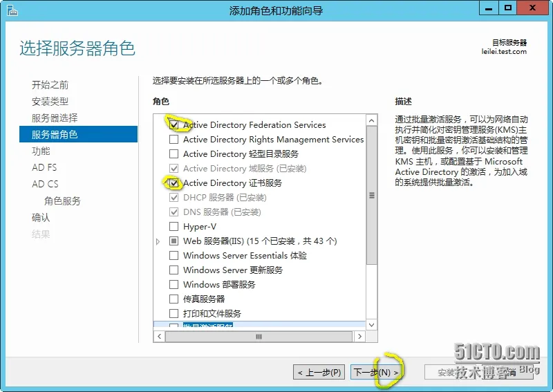The width and height of the screenshot is (553, 392).
Task: Open 功能 step in sidebar
Action: (41, 151)
